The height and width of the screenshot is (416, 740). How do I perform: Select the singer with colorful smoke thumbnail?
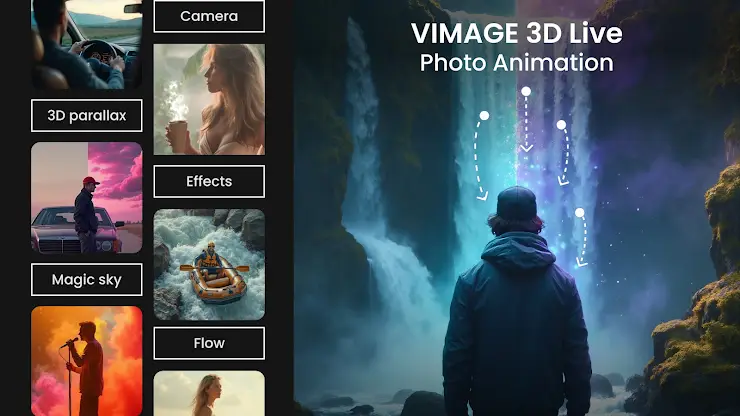[x=87, y=361]
